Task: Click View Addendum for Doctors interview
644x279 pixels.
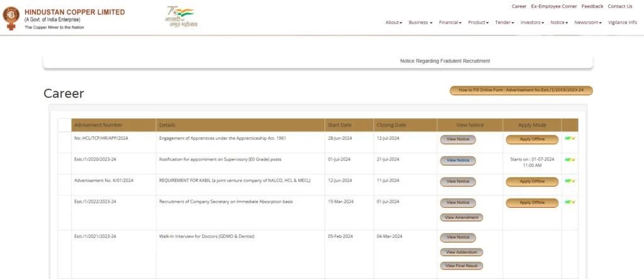Action: pyautogui.click(x=462, y=253)
